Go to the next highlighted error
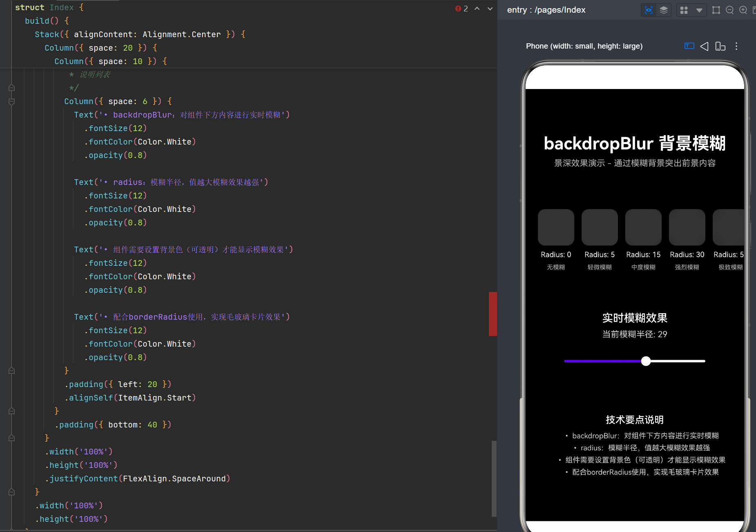 tap(490, 9)
